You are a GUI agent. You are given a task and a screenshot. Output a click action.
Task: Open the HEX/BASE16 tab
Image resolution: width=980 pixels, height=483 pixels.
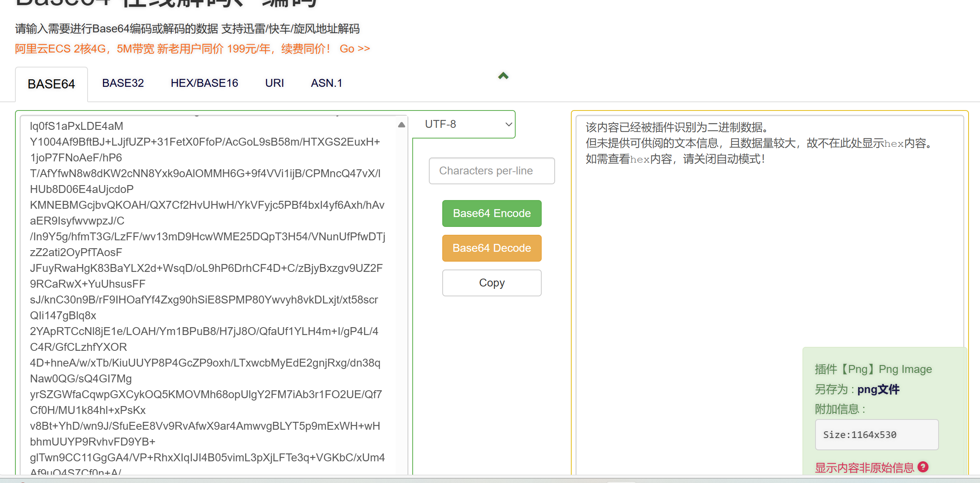coord(204,83)
